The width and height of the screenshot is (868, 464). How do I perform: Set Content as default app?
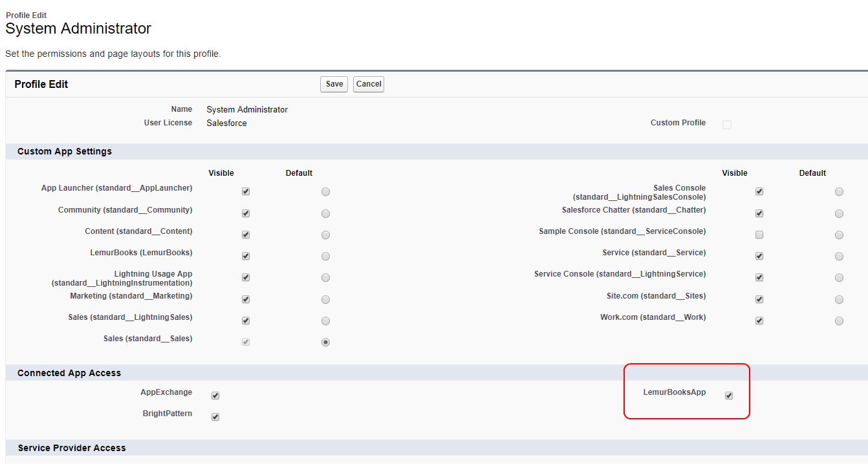325,235
